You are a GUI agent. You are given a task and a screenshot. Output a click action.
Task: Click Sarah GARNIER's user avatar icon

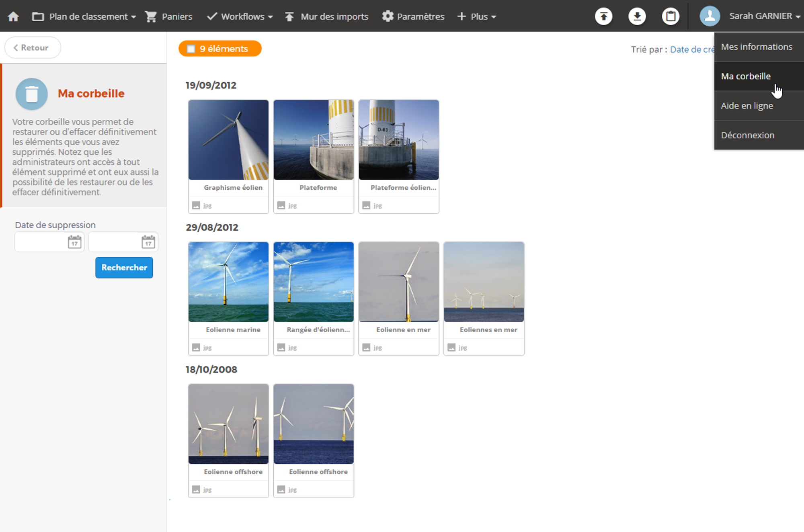coord(710,16)
